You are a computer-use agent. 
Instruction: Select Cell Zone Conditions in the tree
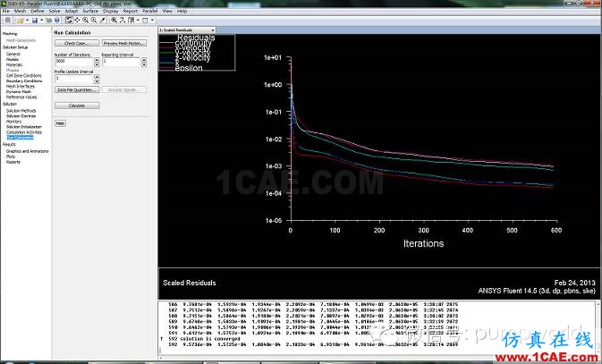(x=24, y=76)
